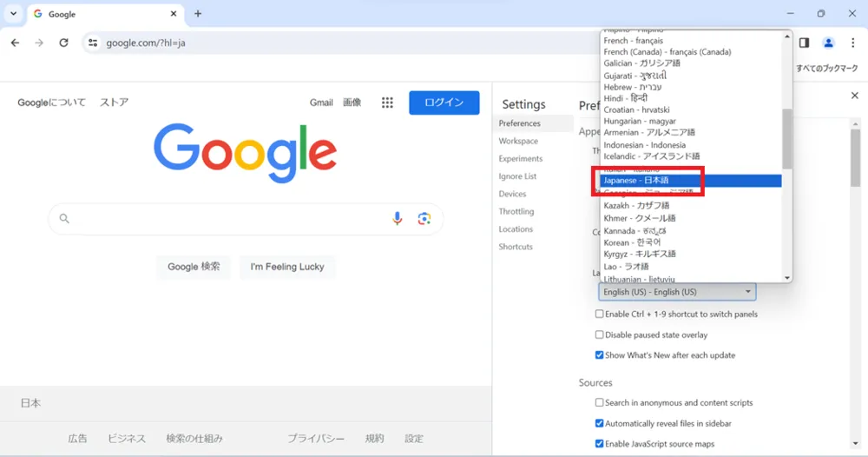Reload the page with the refresh icon
The image size is (868, 457).
point(63,43)
